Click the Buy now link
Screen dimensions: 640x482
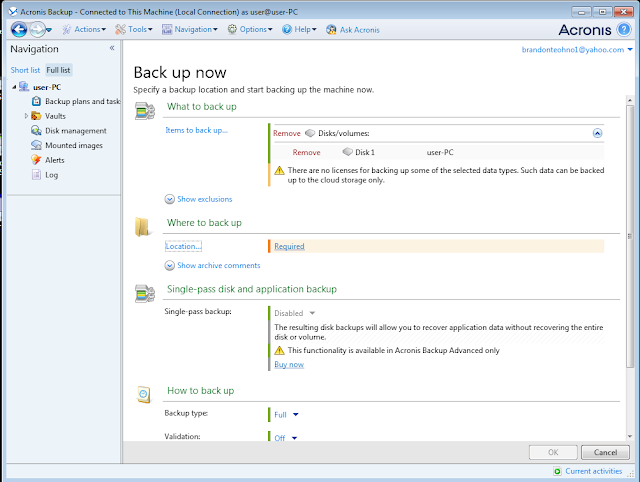pyautogui.click(x=289, y=364)
